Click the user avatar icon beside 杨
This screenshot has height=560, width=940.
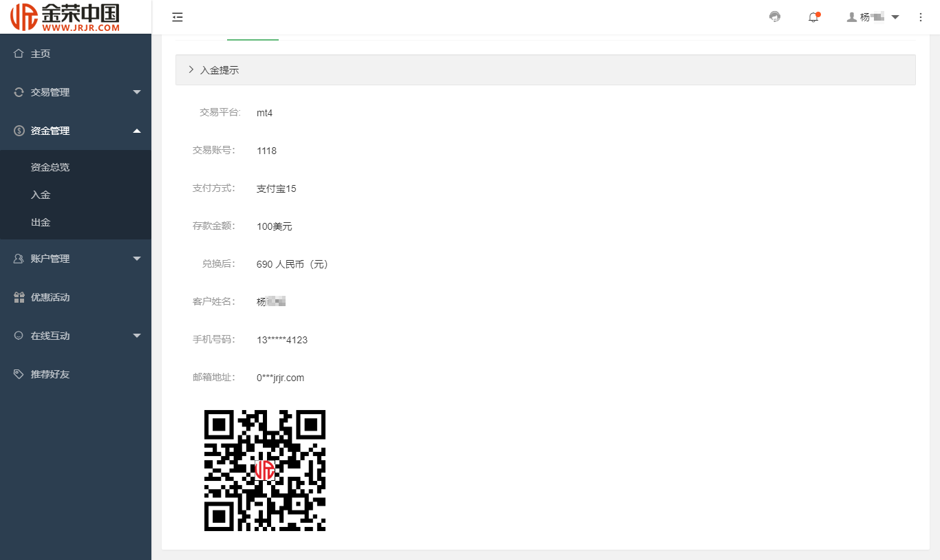click(851, 17)
